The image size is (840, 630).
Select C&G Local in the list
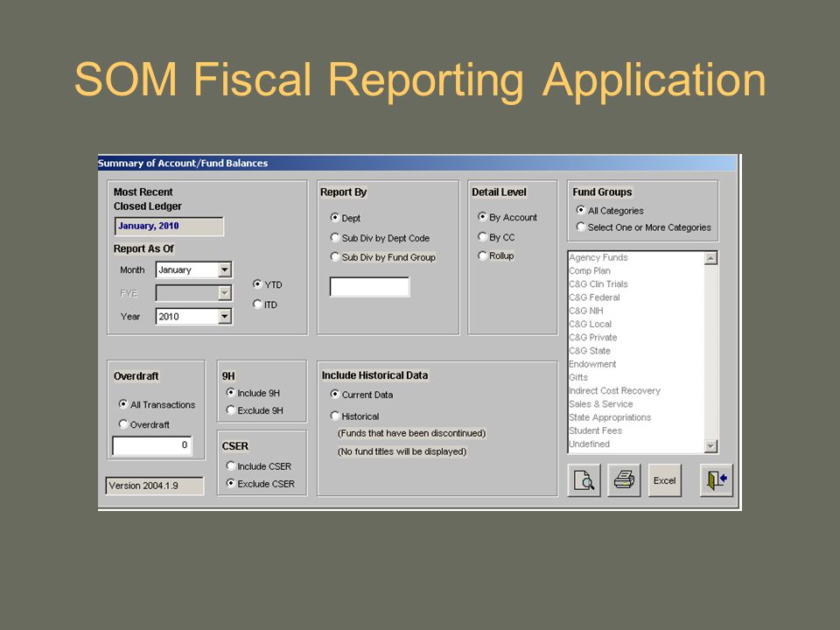pos(636,324)
